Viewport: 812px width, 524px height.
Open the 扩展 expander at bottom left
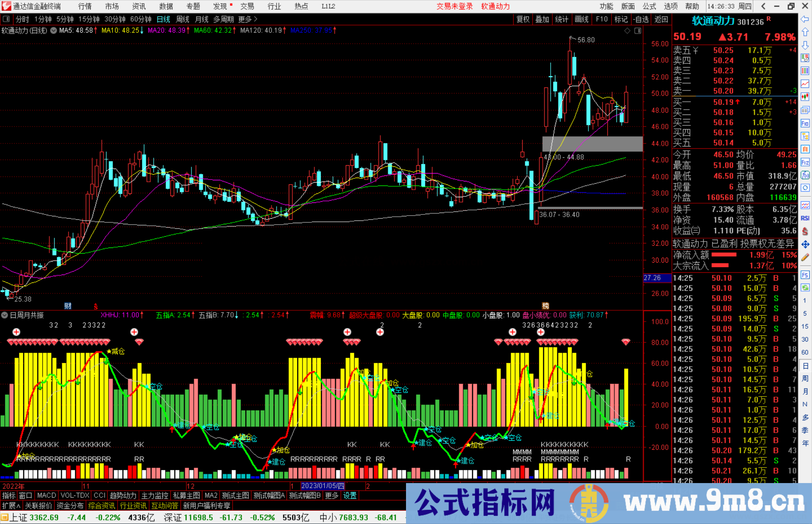pos(11,506)
